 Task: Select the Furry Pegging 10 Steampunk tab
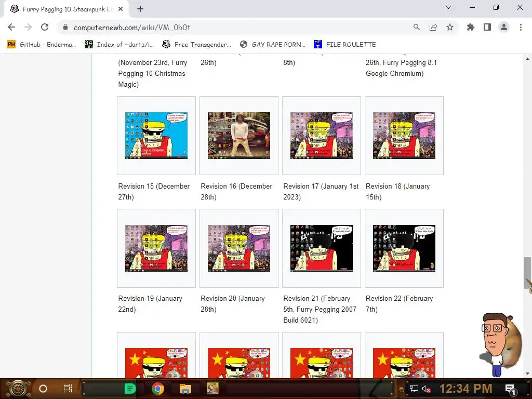[66, 9]
